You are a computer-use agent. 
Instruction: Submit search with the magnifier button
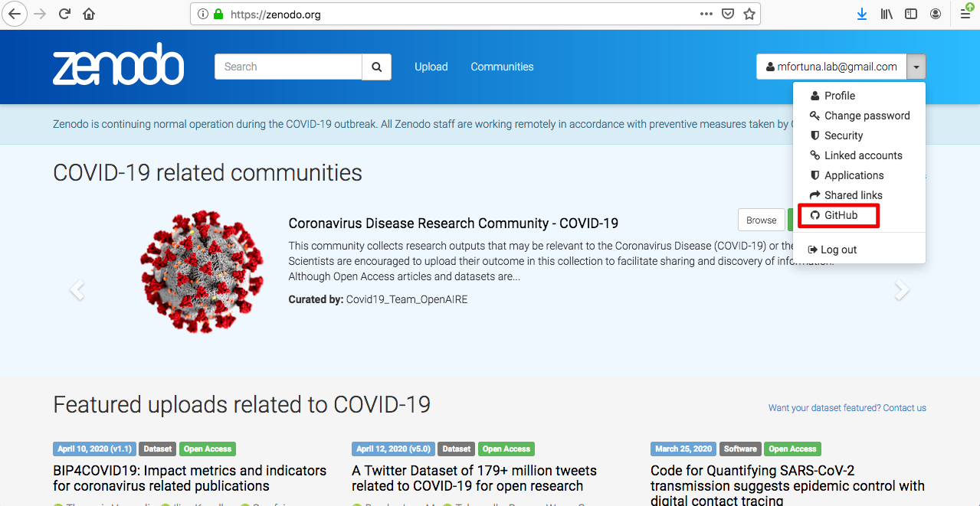(x=376, y=67)
